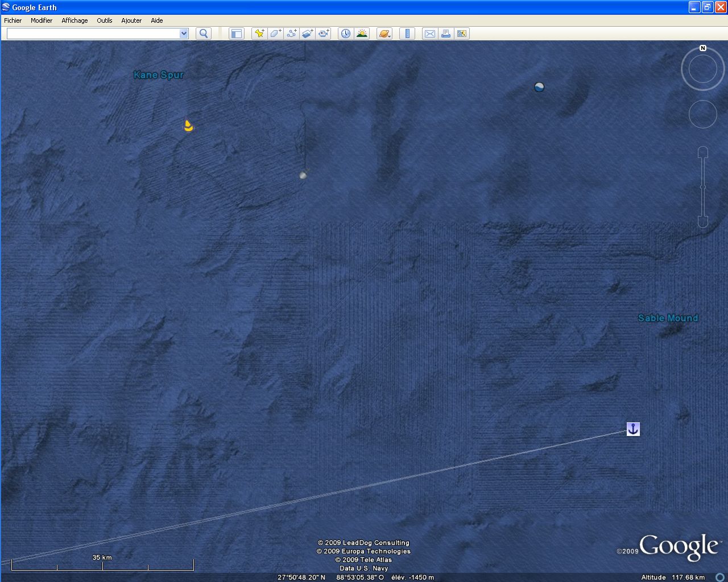
Task: View in Google Maps toolbar icon
Action: pyautogui.click(x=462, y=34)
